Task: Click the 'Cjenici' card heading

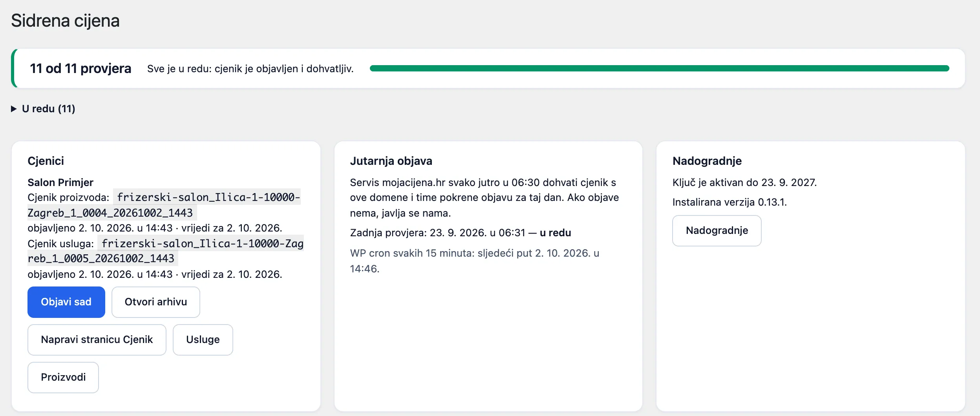Action: tap(46, 161)
